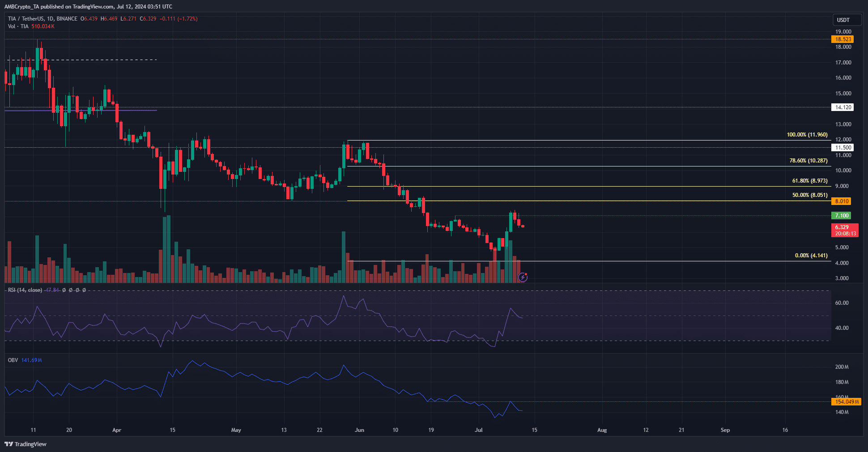The height and width of the screenshot is (452, 868).
Task: Click the high value H6.469
Action: 109,19
